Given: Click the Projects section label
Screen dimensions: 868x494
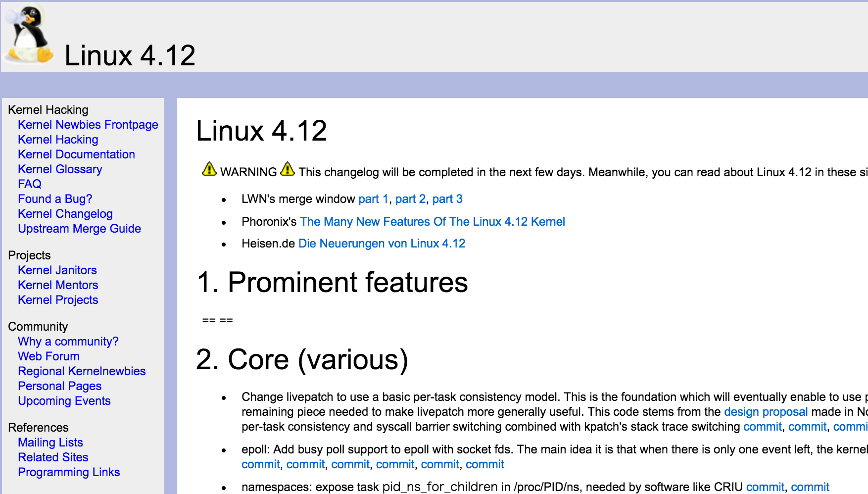Looking at the screenshot, I should [x=29, y=255].
